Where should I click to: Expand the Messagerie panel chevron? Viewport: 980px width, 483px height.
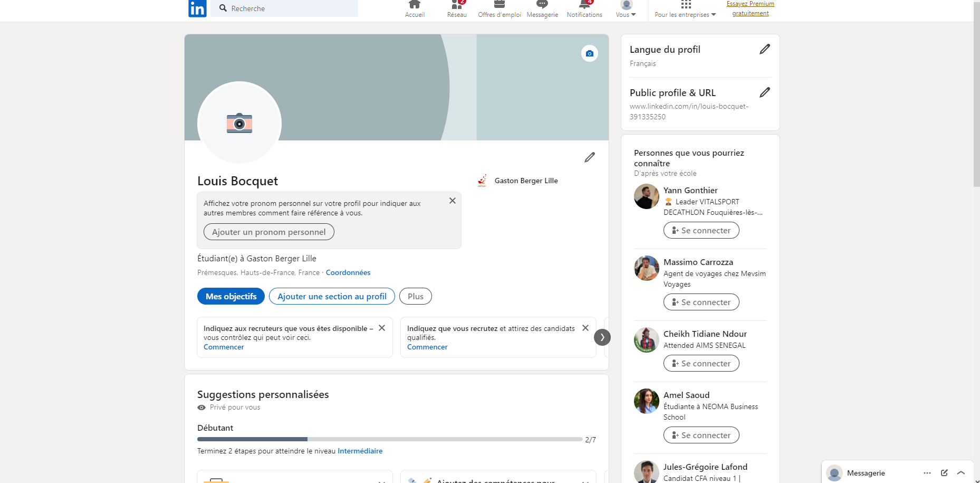tap(961, 473)
